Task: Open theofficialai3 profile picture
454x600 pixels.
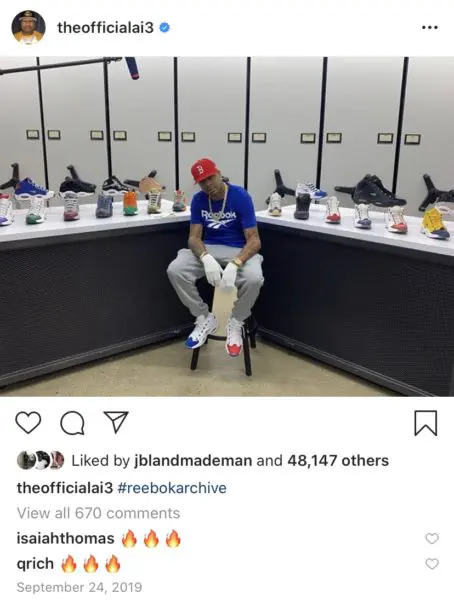Action: pos(28,28)
